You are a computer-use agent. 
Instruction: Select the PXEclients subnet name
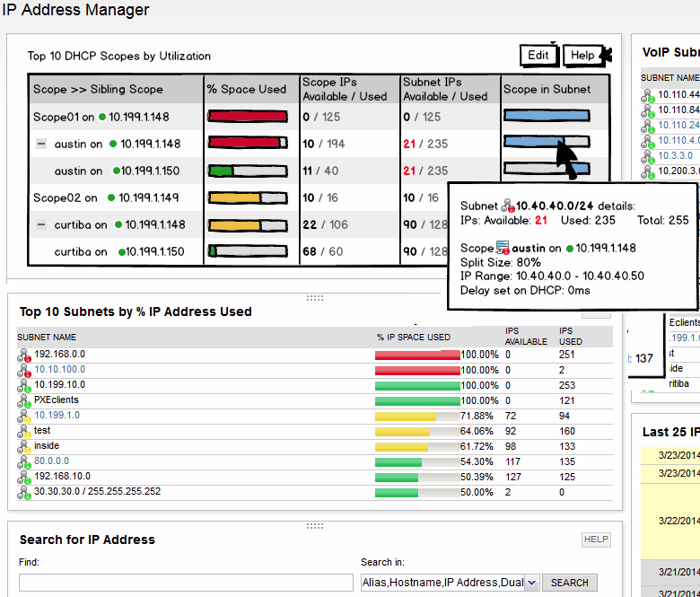57,399
